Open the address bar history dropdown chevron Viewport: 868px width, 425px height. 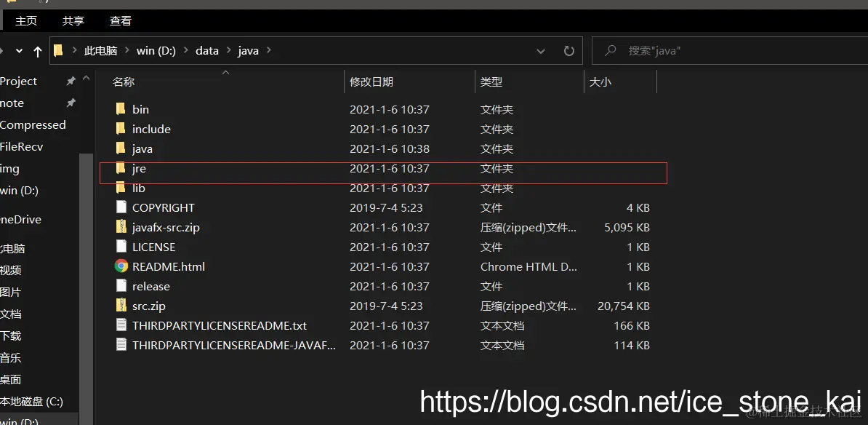(x=541, y=50)
